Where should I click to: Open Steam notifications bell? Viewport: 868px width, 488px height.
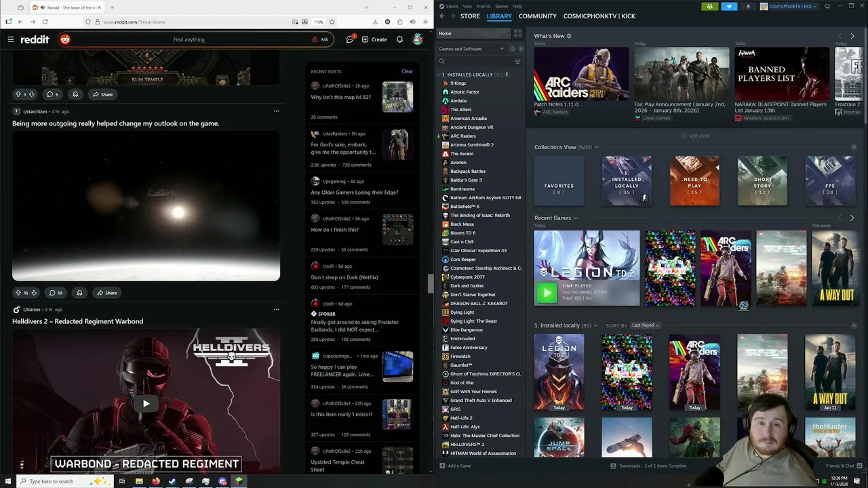coord(748,6)
